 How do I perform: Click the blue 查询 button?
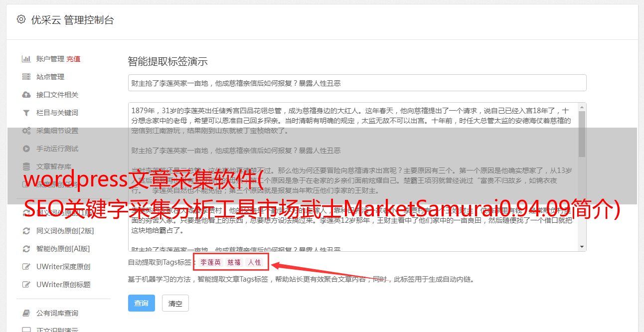(142, 303)
